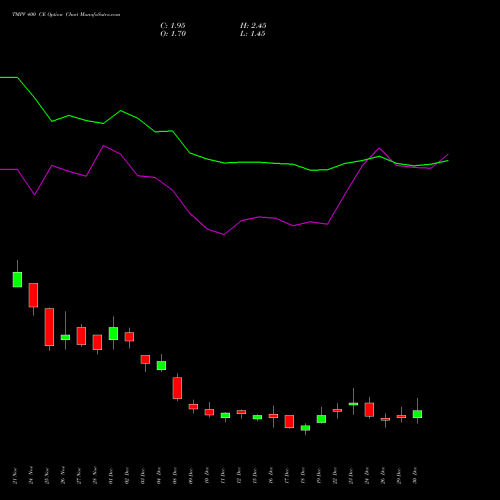
Task: Click the chart title text at top left
Action: 66,15
